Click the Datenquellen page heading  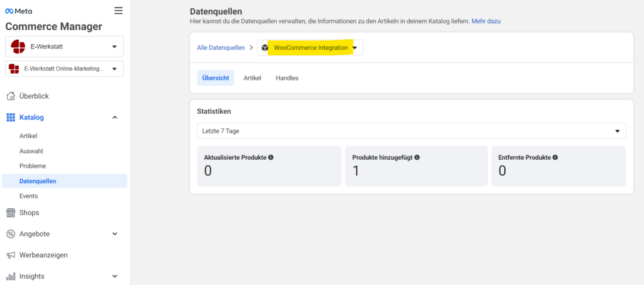(x=216, y=11)
